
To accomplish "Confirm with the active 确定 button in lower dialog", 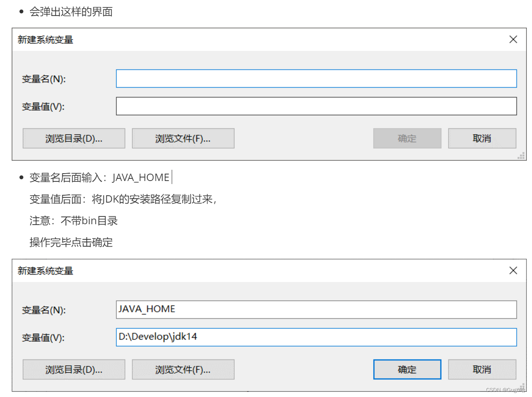I will (407, 370).
